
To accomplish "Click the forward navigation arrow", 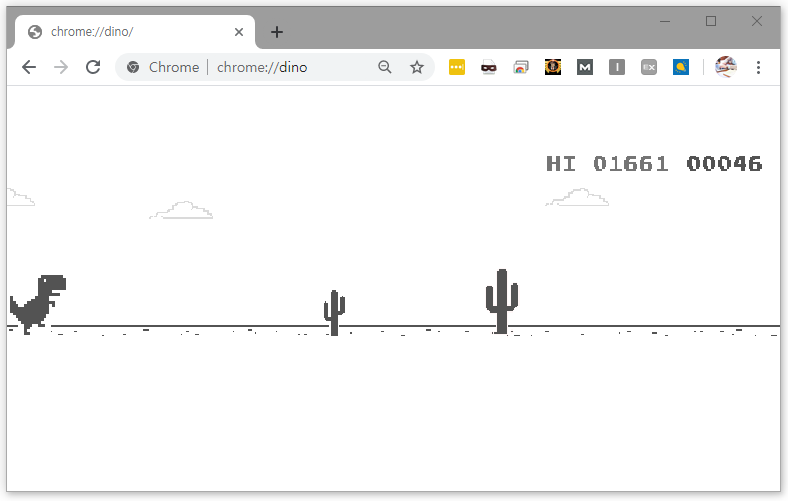I will 61,67.
